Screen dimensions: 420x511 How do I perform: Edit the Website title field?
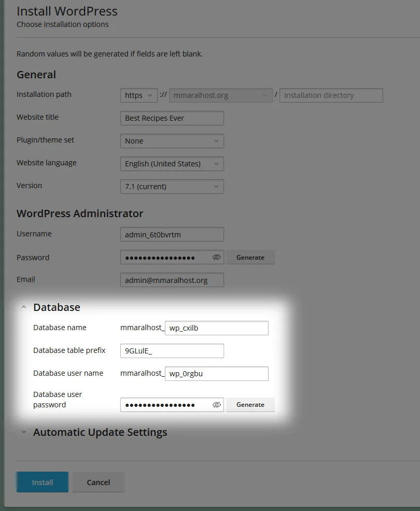(x=172, y=118)
